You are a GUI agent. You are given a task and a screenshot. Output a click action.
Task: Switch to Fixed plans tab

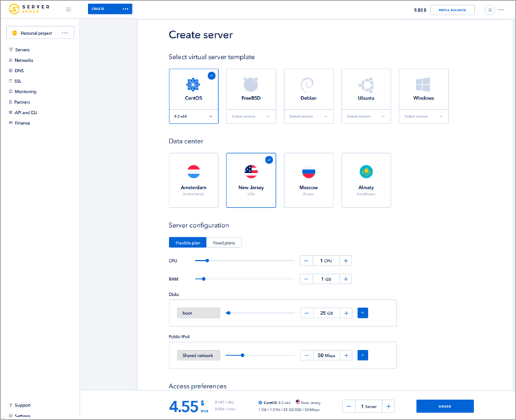click(224, 242)
